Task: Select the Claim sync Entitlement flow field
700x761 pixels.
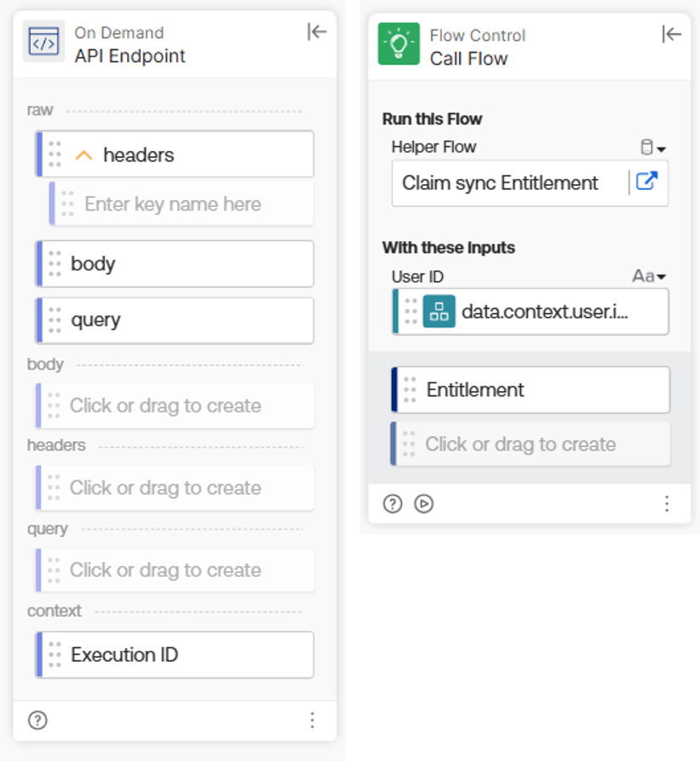Action: click(510, 183)
